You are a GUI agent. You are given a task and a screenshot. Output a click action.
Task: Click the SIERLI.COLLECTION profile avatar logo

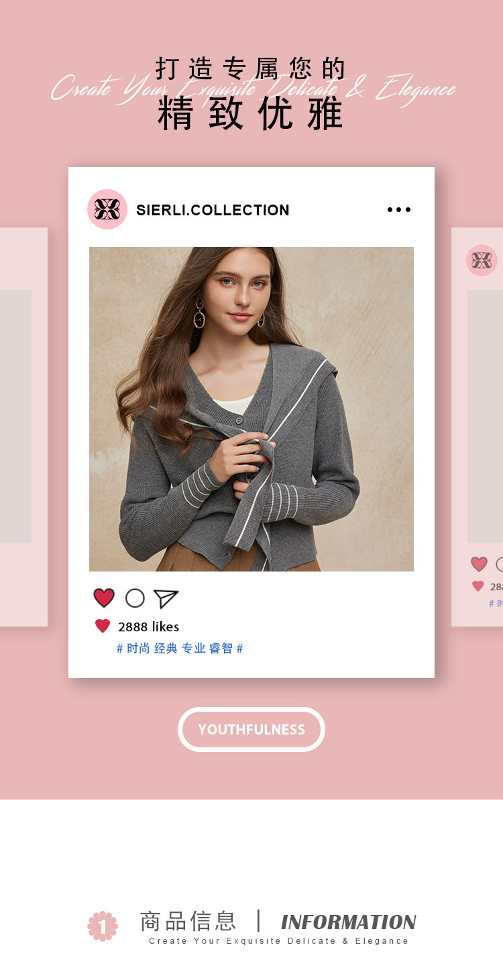(107, 209)
